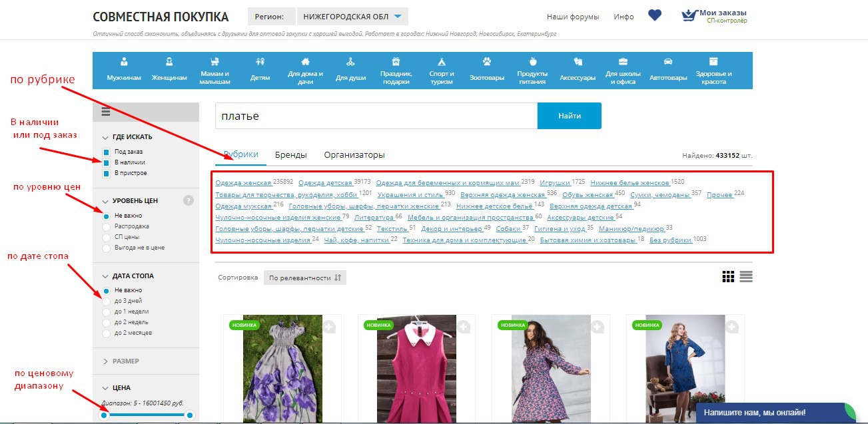Select the Автотовары car category icon
The width and height of the screenshot is (868, 424).
point(667,63)
